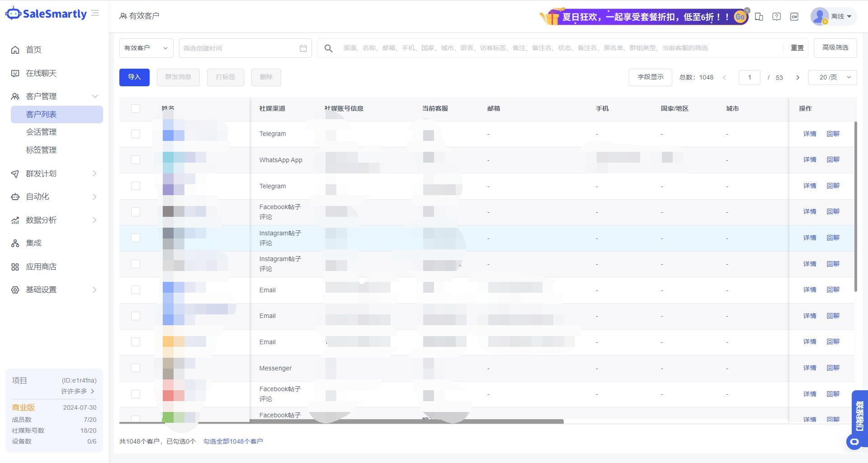Go to previous page arrow
Viewport: 868px width, 463px height.
tap(724, 78)
